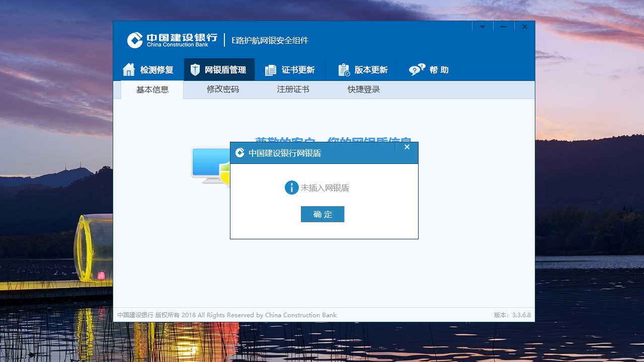Click the 版本更新 clipboard icon
644x362 pixels.
tap(344, 69)
